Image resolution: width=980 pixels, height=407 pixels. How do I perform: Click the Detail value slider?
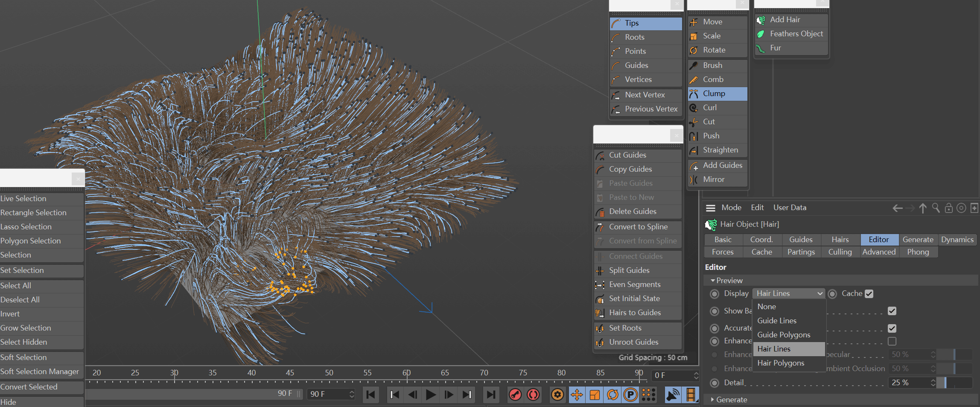pyautogui.click(x=954, y=383)
